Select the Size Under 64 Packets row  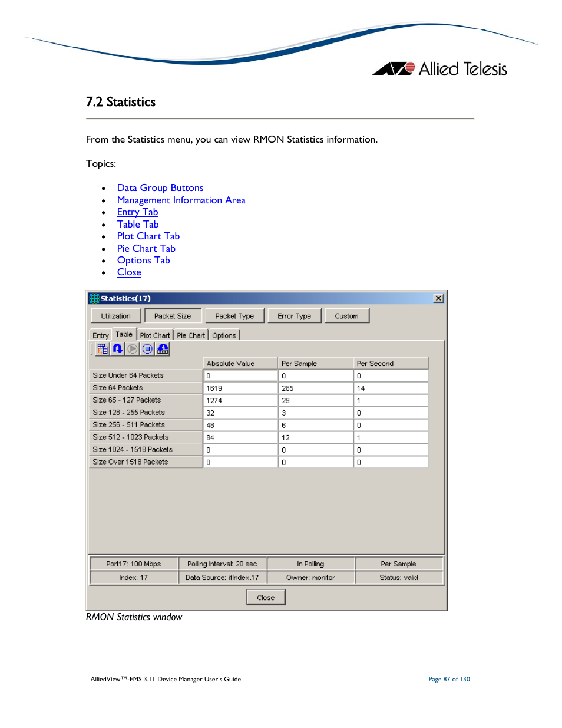pyautogui.click(x=146, y=375)
